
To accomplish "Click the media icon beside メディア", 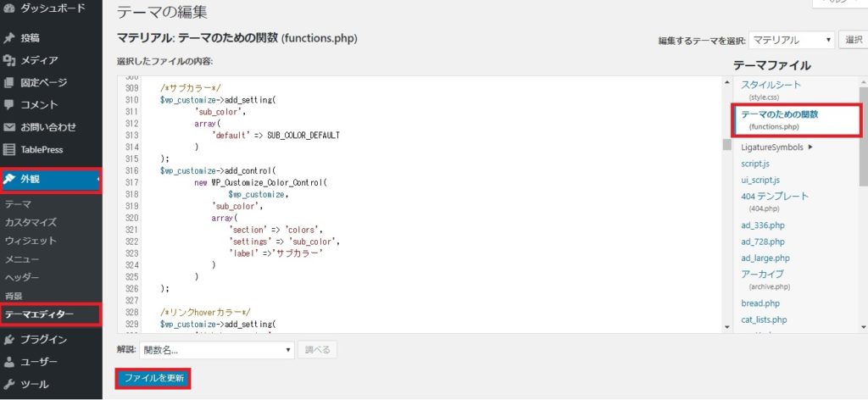I will pos(8,60).
